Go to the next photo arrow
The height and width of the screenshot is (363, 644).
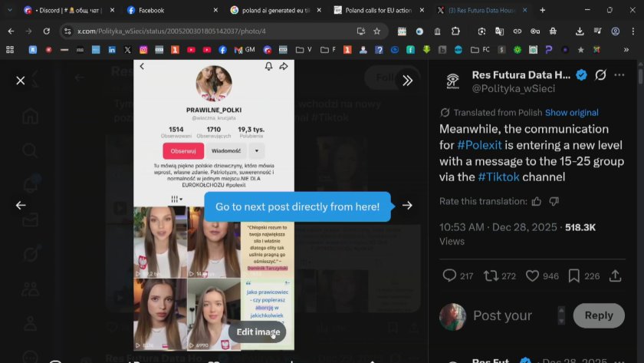click(407, 206)
